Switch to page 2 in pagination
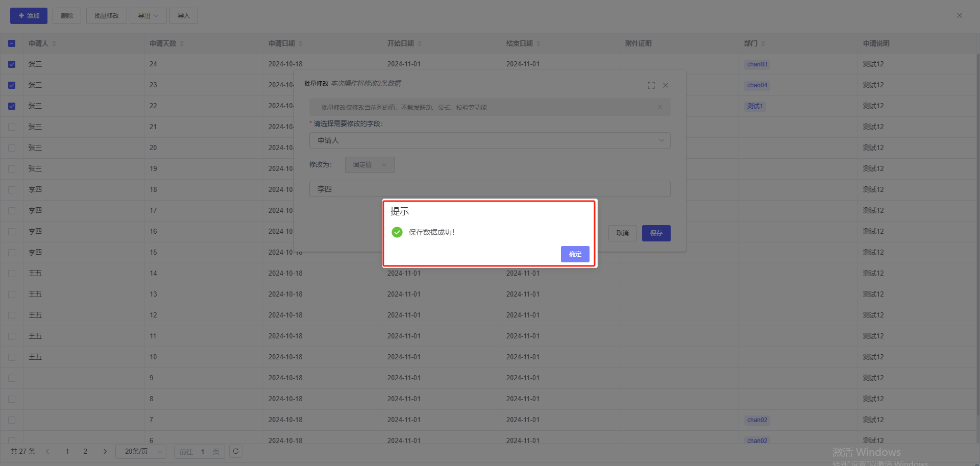The image size is (980, 466). (x=85, y=451)
